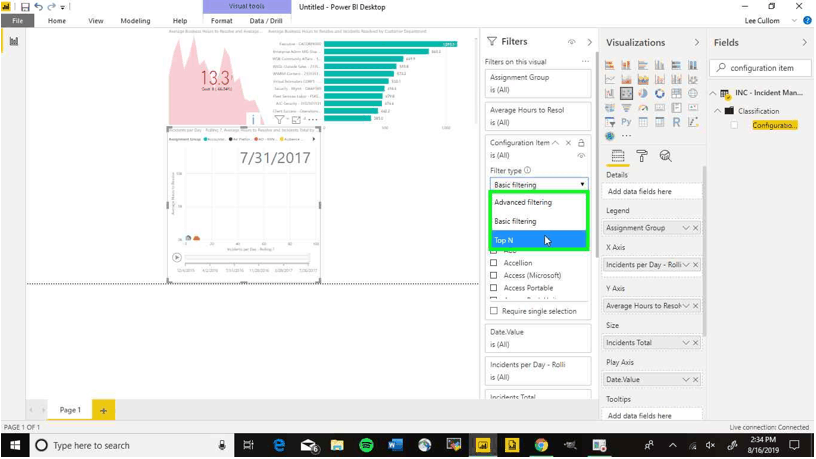Viewport: 816px width, 459px height.
Task: Select the waterfall chart visual
Action: [609, 94]
